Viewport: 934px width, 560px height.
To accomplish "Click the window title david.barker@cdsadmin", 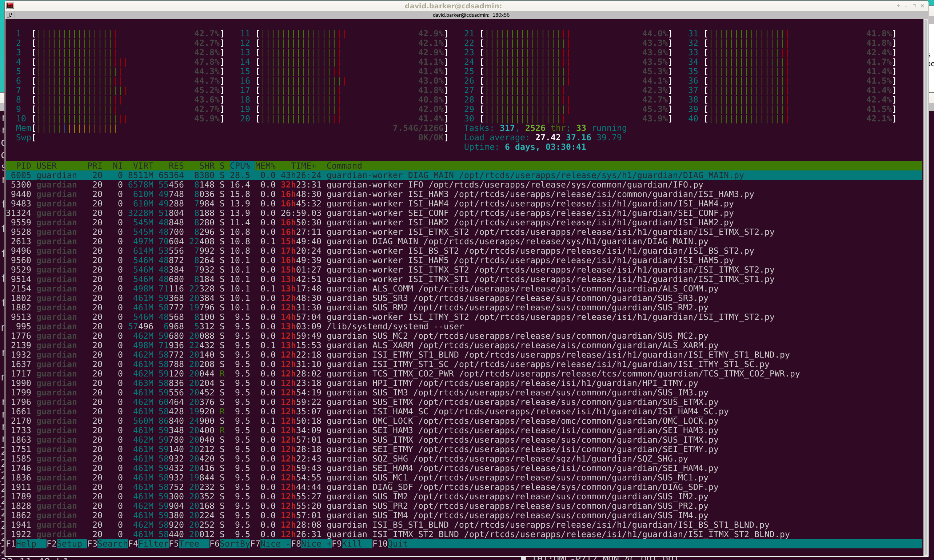I will pos(453,6).
